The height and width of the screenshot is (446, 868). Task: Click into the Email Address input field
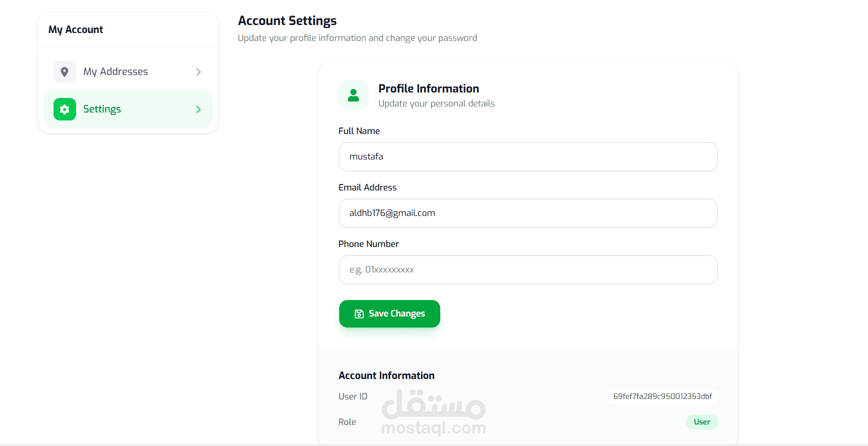[x=528, y=213]
